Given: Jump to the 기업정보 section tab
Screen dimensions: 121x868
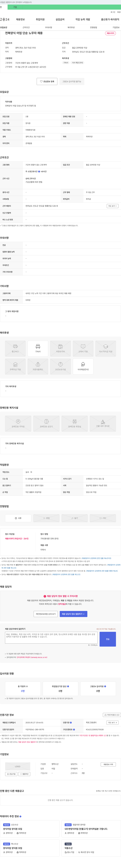Looking at the screenshot, I should coord(116,28).
